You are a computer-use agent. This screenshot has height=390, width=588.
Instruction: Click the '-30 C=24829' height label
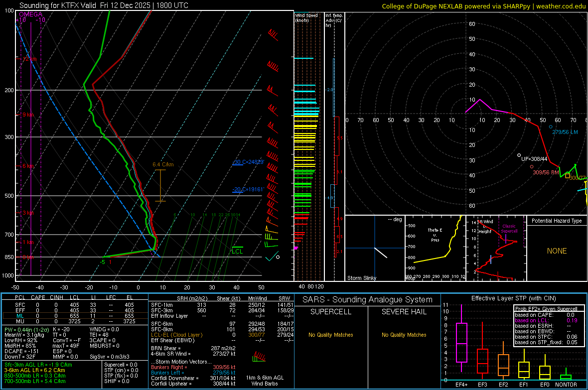pyautogui.click(x=248, y=162)
